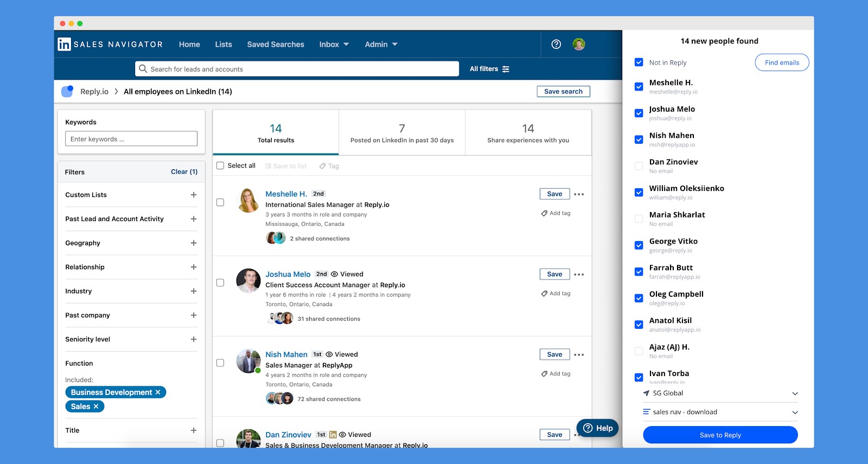Open the help question mark icon in navbar

[x=556, y=45]
